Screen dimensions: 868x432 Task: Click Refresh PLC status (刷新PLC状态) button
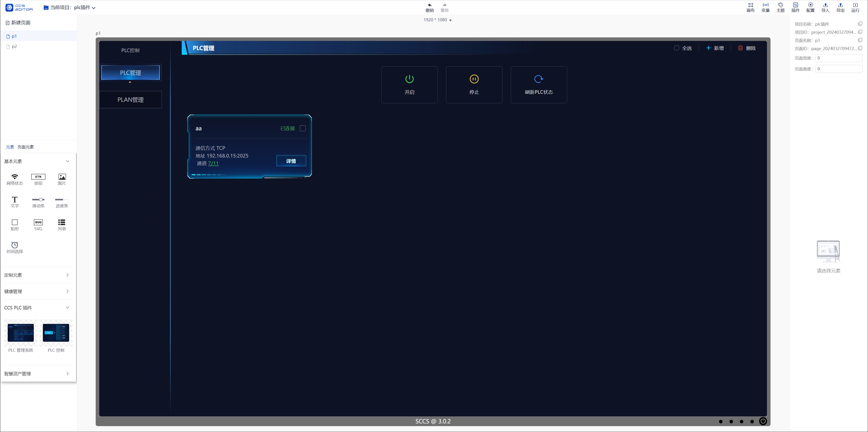tap(539, 85)
